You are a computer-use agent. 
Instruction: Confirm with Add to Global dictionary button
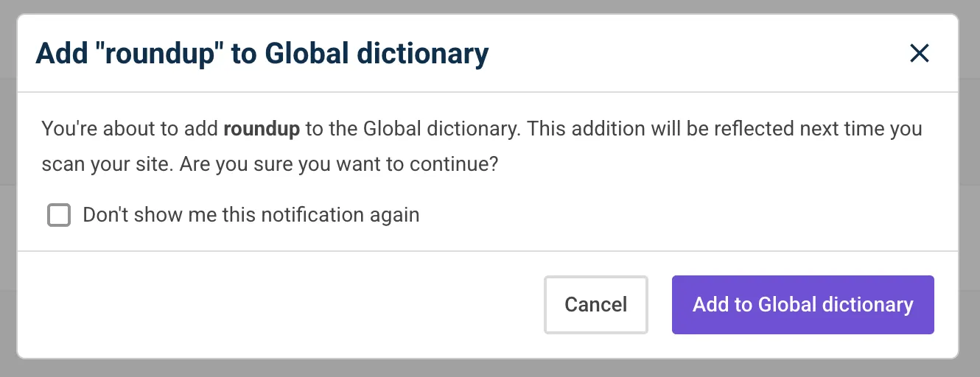802,305
